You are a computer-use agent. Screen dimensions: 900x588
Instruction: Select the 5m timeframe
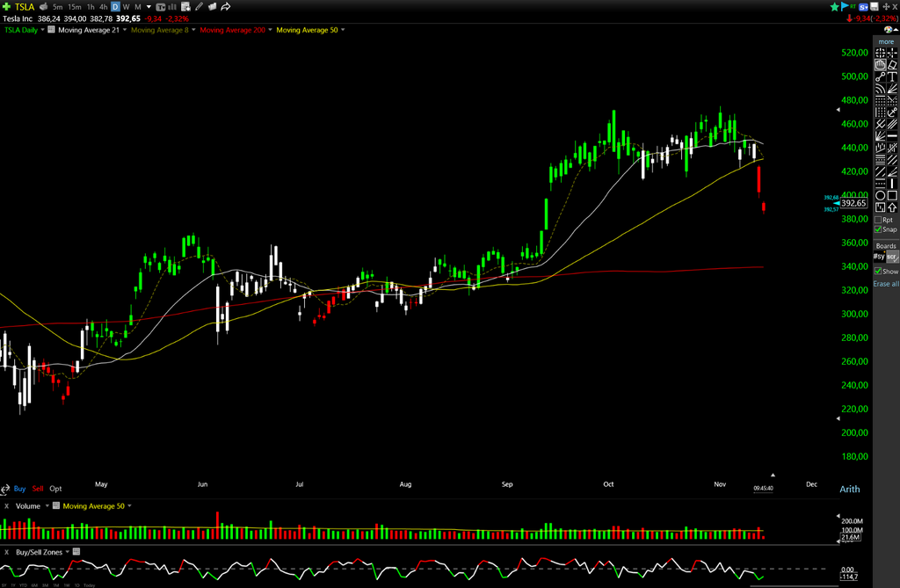pos(57,7)
